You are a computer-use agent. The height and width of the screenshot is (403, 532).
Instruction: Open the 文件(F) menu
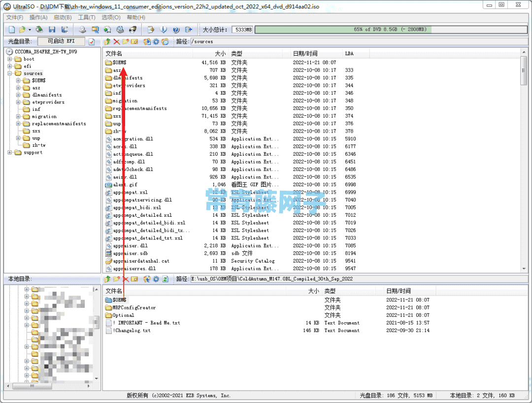click(15, 17)
